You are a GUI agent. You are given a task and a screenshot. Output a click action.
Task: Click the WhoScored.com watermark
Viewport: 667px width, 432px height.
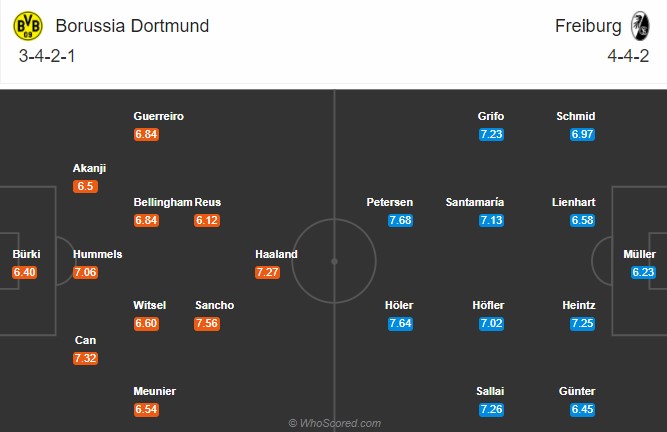[x=335, y=423]
